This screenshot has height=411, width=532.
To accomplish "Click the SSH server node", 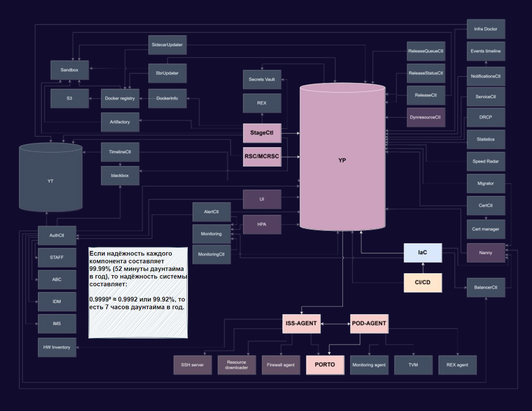I will [x=193, y=365].
